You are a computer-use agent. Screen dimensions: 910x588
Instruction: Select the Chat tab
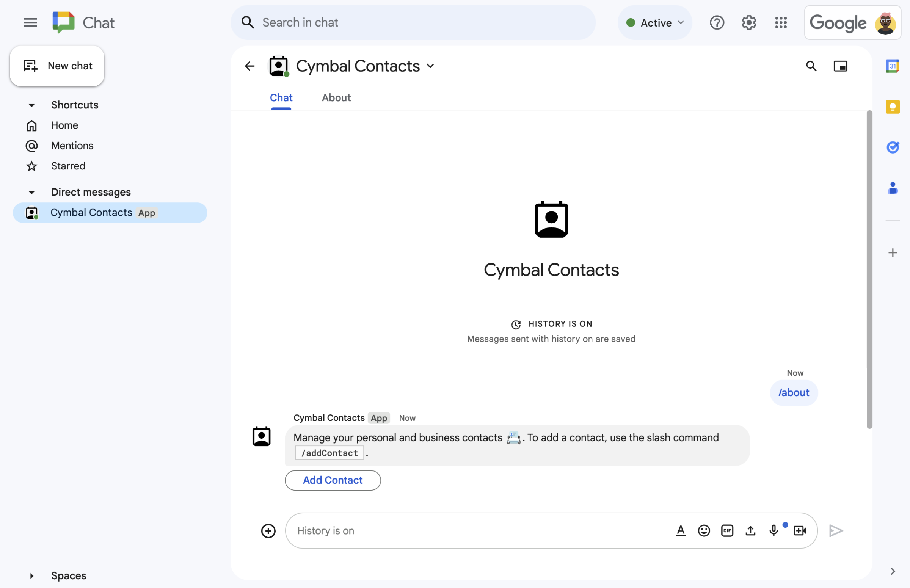(x=281, y=97)
